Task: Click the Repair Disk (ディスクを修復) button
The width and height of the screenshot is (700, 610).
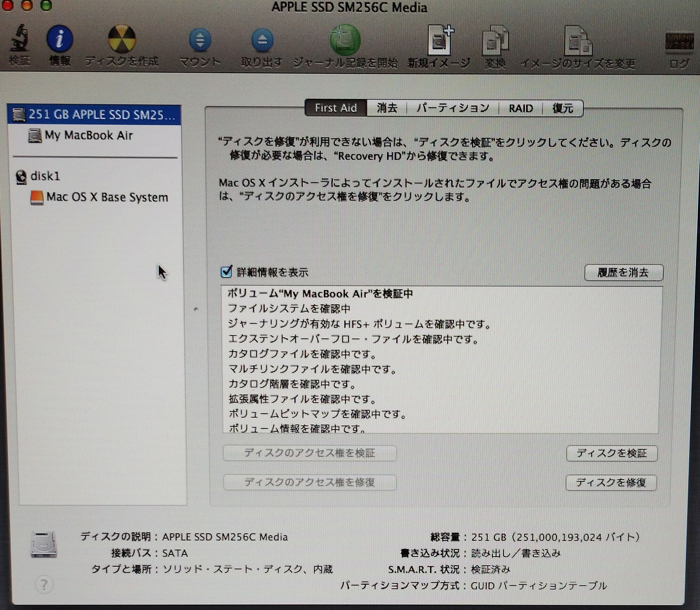Action: [x=610, y=482]
